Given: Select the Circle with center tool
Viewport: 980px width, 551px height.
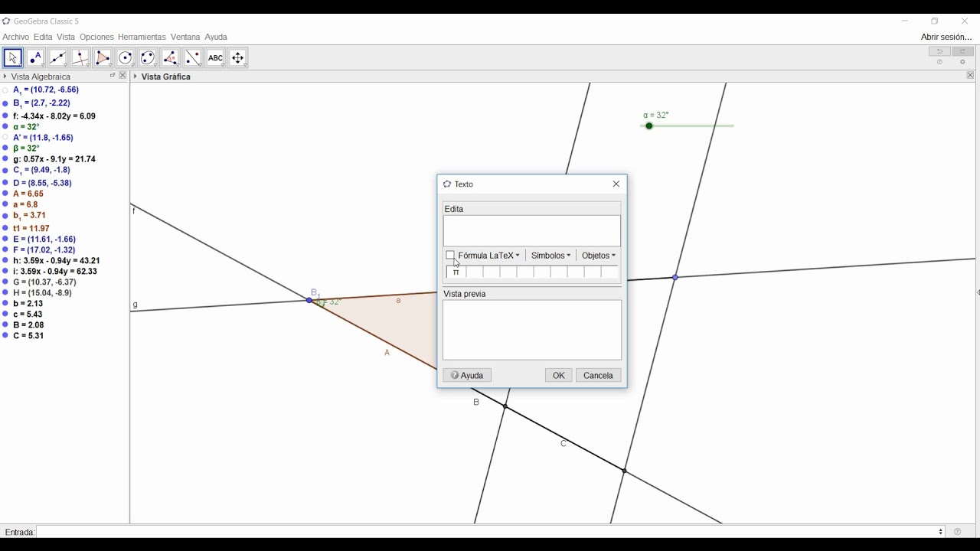Looking at the screenshot, I should pyautogui.click(x=126, y=58).
